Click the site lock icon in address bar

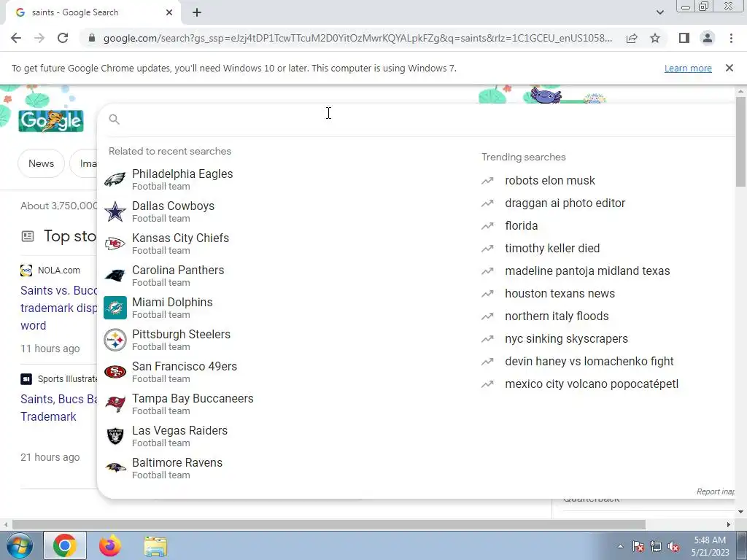[92, 38]
